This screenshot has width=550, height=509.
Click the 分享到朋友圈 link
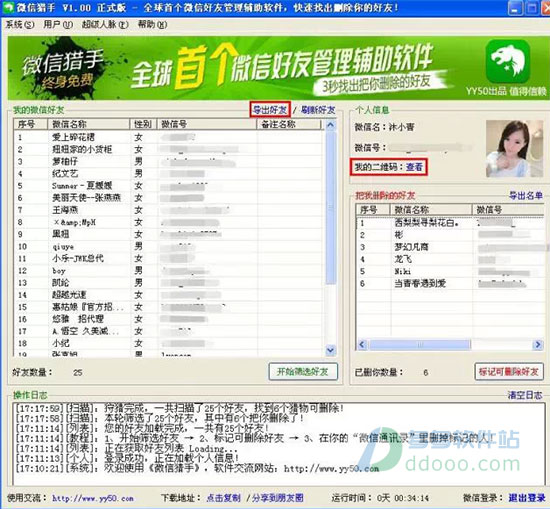click(277, 498)
